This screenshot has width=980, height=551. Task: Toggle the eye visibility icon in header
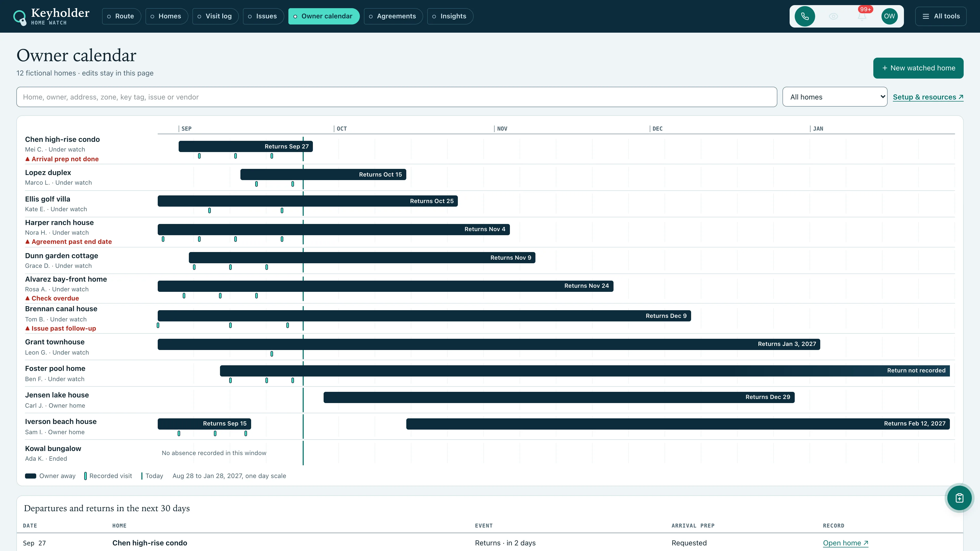coord(833,16)
